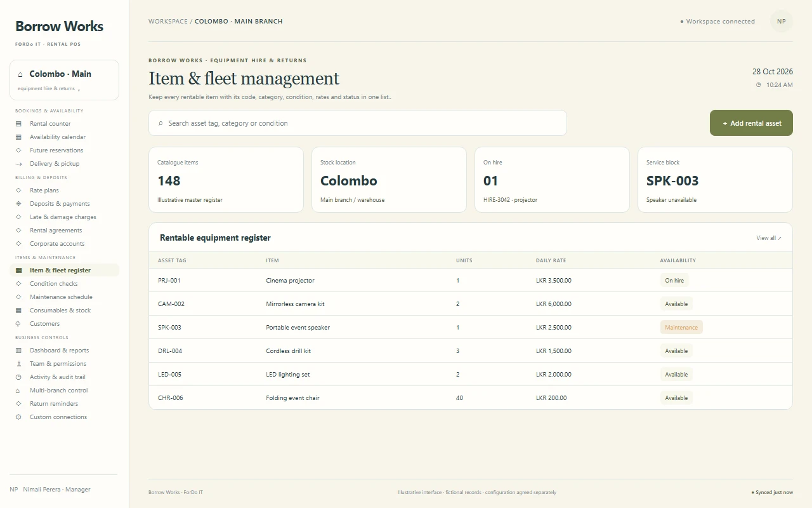Click the Mirrorless camera kit item
The image size is (812, 508).
point(295,304)
